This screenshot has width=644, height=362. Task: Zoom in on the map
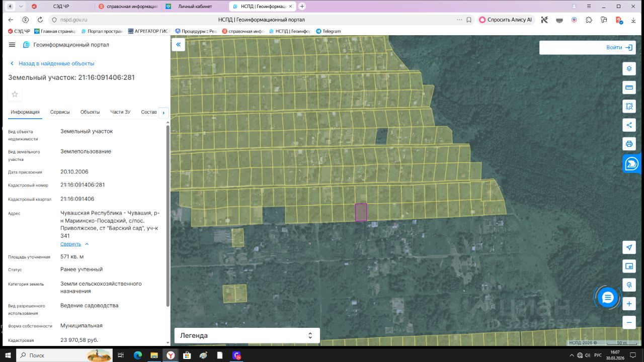pos(628,304)
